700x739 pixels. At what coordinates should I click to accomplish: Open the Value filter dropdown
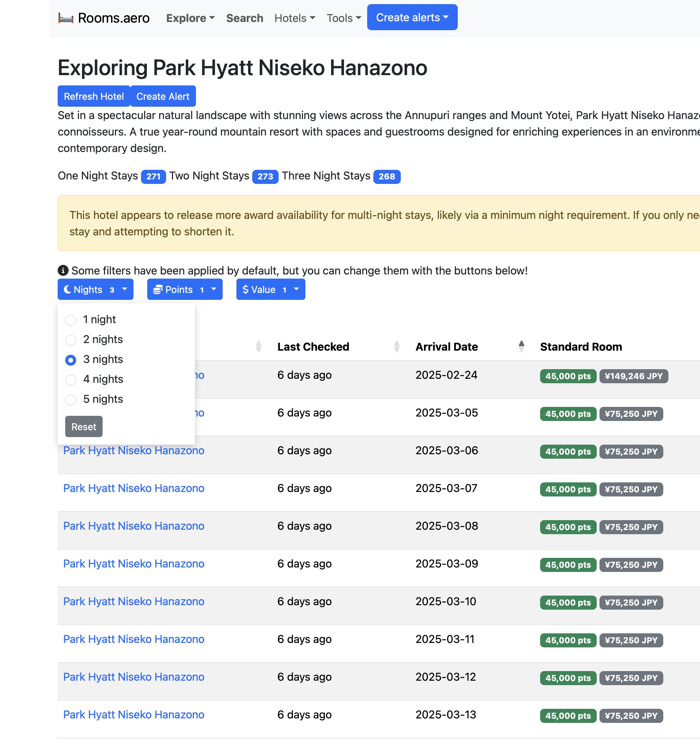[270, 290]
